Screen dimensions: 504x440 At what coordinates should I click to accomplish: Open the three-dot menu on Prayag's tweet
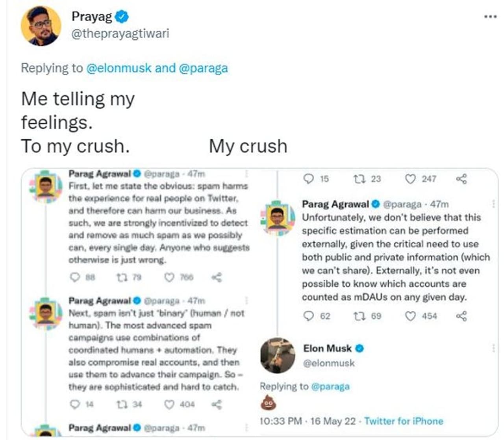pos(490,17)
